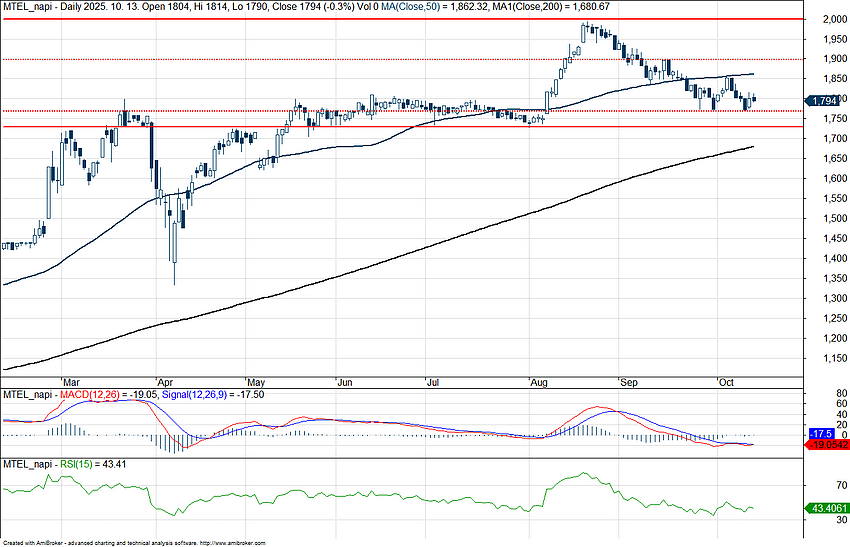The height and width of the screenshot is (547, 850).
Task: Click the 2,000 price axis label
Action: (826, 19)
